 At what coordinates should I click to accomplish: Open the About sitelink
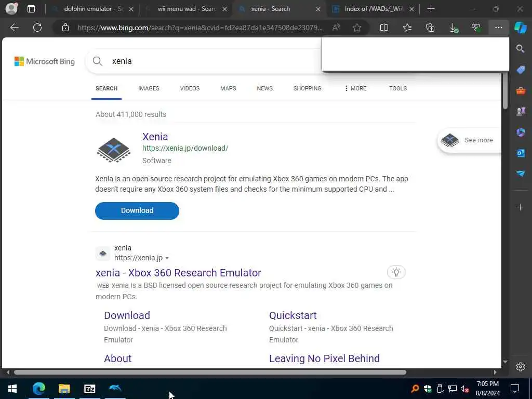click(117, 358)
